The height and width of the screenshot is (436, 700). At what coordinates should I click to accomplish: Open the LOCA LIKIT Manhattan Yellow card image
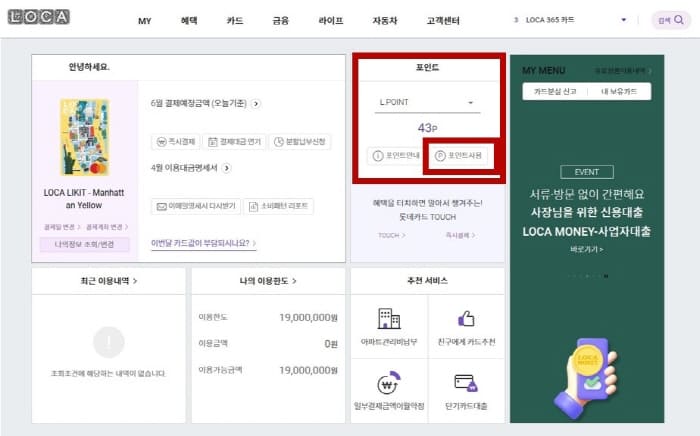(x=84, y=137)
